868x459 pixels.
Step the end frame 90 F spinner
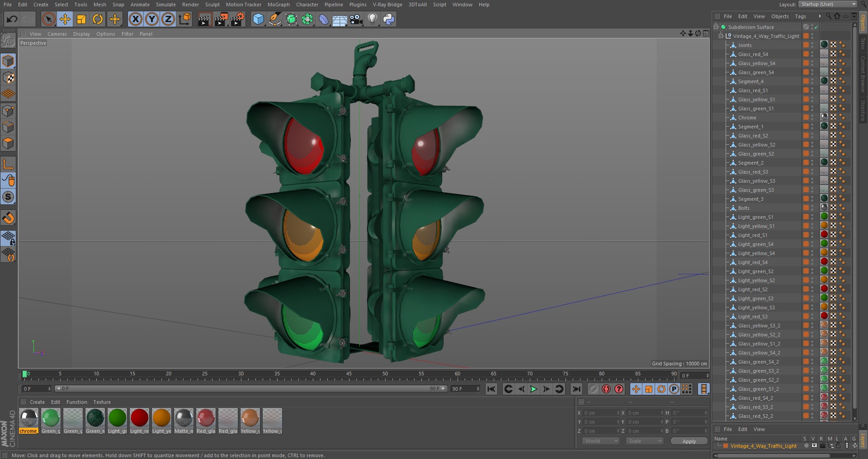click(x=478, y=389)
